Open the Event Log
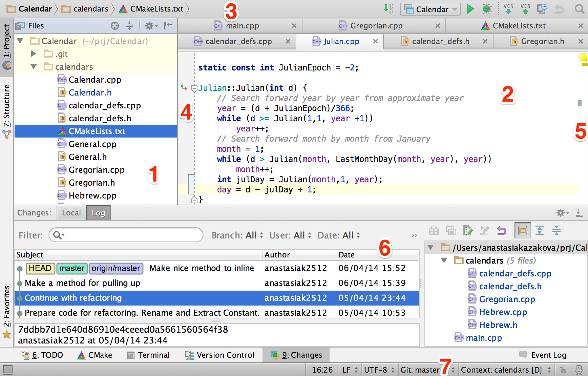The image size is (588, 376). click(543, 355)
